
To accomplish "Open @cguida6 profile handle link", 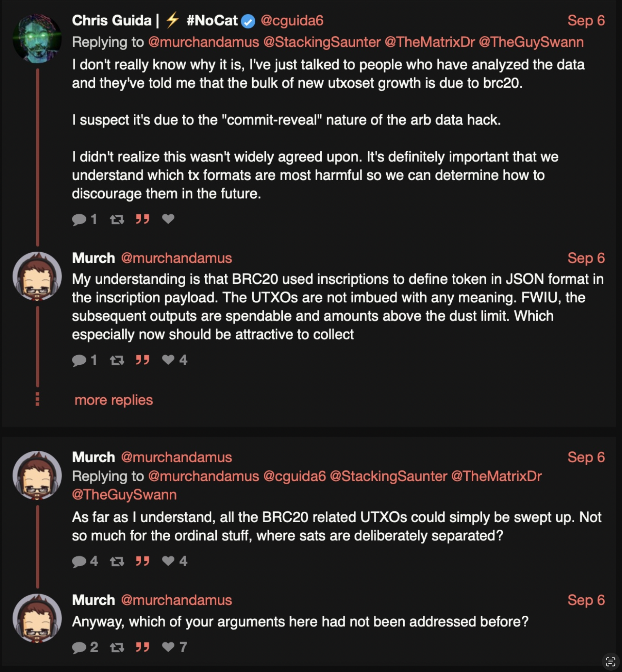I will click(x=292, y=21).
